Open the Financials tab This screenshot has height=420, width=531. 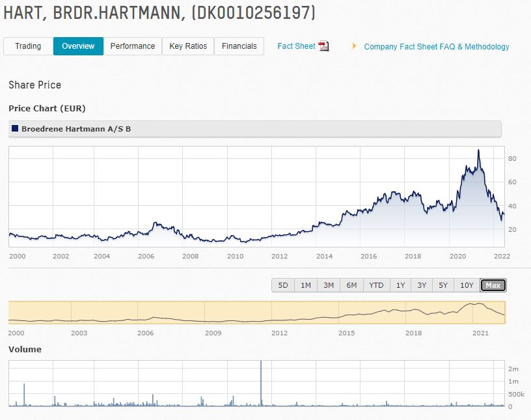(x=239, y=46)
